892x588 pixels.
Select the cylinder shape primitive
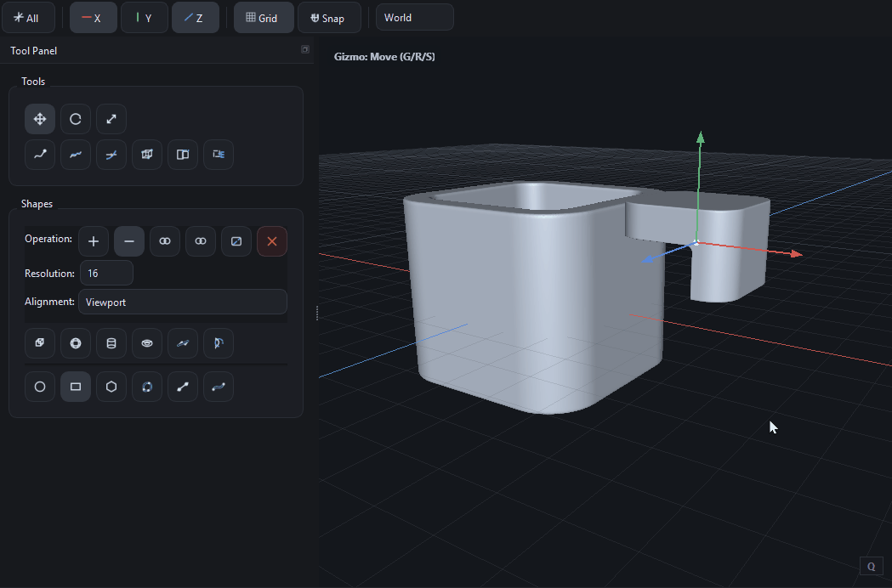tap(111, 343)
